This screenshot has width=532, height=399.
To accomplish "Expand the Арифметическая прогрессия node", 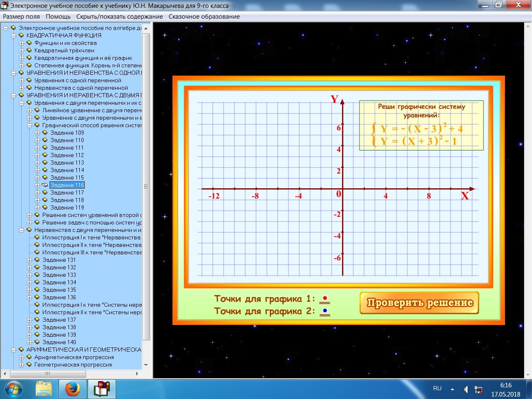I will (x=22, y=357).
